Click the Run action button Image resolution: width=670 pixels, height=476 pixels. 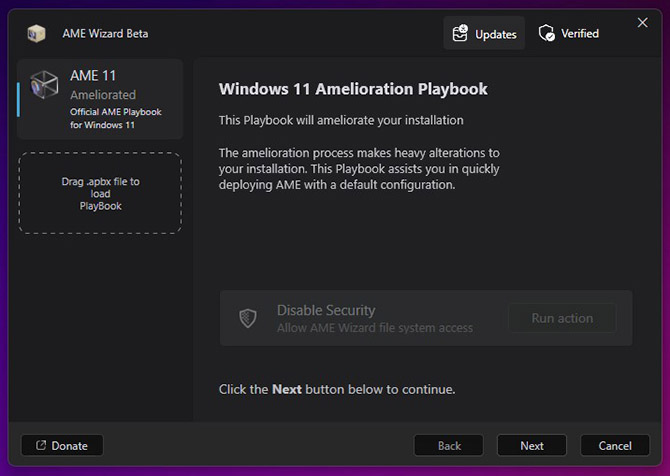(562, 318)
